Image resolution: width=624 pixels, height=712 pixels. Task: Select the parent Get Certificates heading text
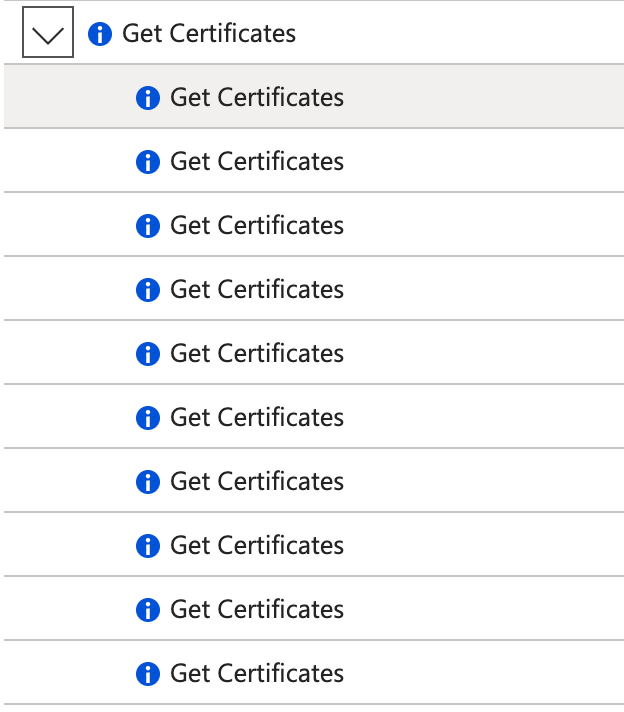209,34
